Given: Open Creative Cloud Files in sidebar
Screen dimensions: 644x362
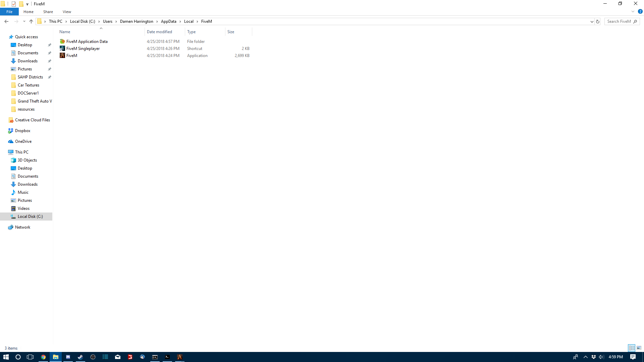Looking at the screenshot, I should pyautogui.click(x=32, y=120).
